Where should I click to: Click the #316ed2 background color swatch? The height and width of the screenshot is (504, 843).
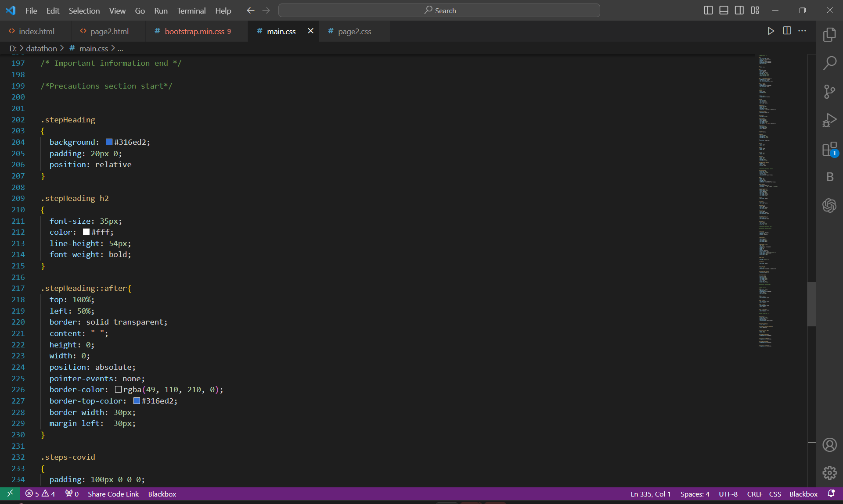click(109, 142)
